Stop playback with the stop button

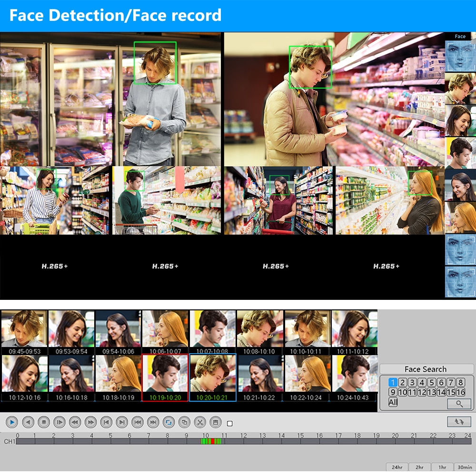click(44, 422)
